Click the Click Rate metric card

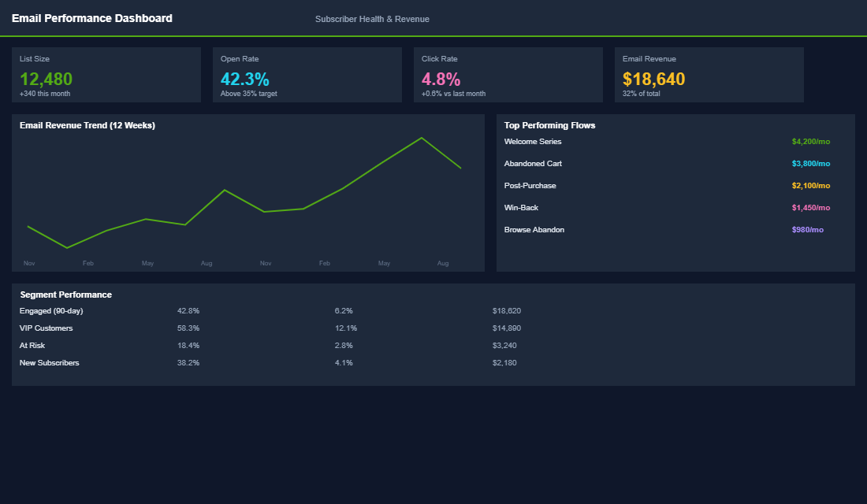508,75
